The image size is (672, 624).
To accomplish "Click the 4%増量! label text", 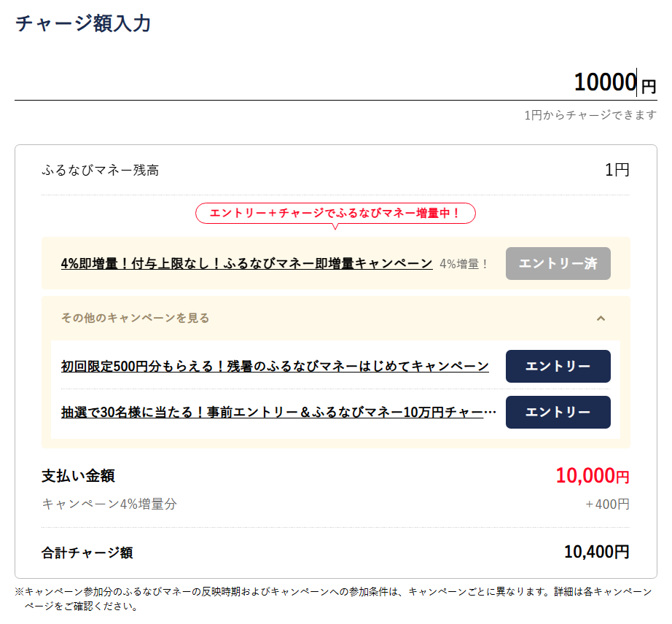I will tap(464, 264).
